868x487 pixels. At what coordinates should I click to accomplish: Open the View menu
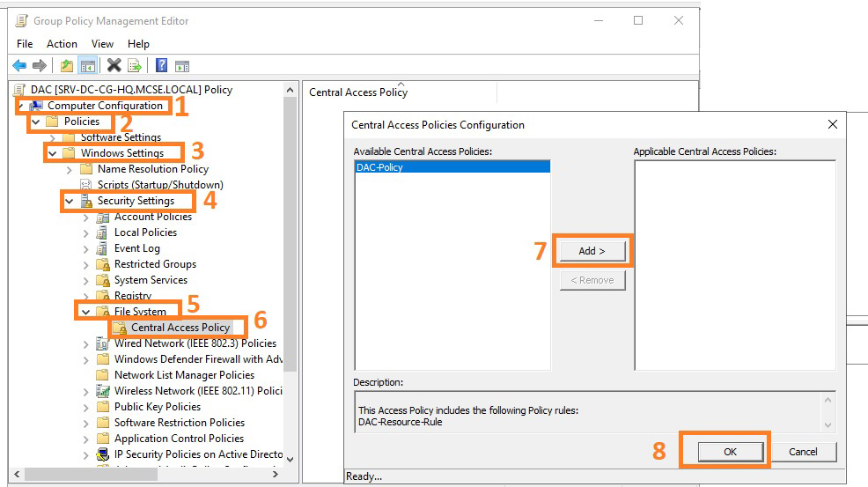pos(102,44)
